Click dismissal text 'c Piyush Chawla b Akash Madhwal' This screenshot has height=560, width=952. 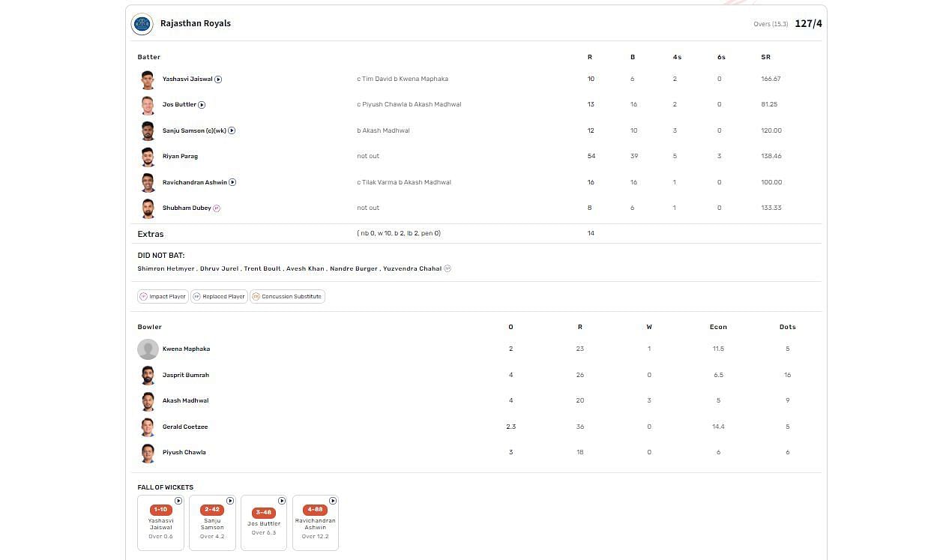(409, 105)
